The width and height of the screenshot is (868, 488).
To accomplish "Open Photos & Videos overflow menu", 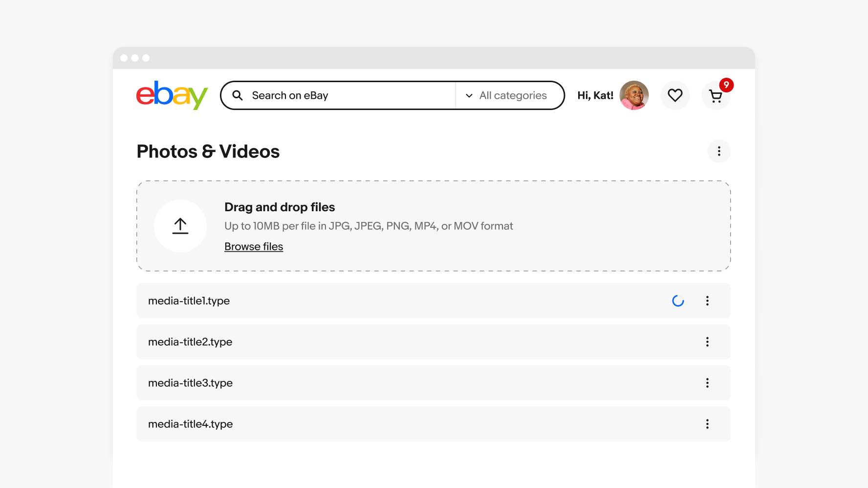I will click(719, 151).
